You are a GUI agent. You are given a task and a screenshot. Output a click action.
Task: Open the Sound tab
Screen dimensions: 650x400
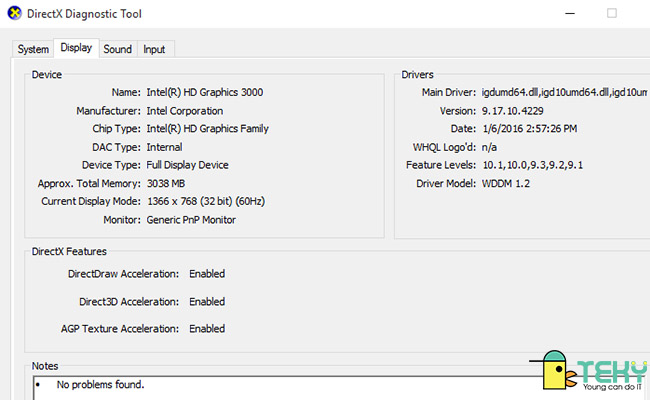117,49
